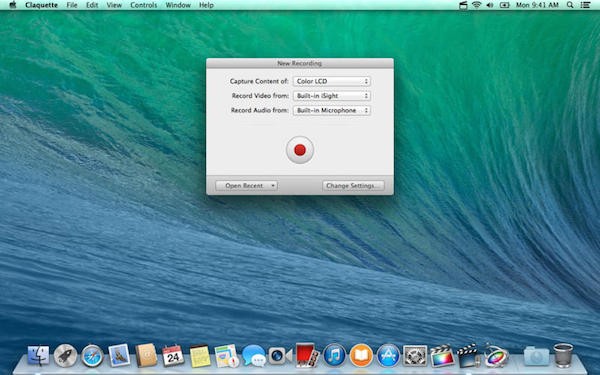Open the yellow Notes icon in Dock
Image resolution: width=600 pixels, height=375 pixels.
pyautogui.click(x=200, y=356)
